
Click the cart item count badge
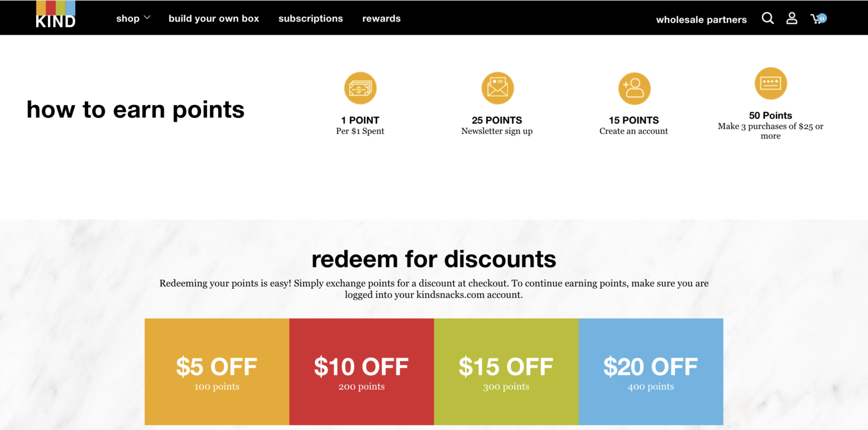pyautogui.click(x=822, y=18)
